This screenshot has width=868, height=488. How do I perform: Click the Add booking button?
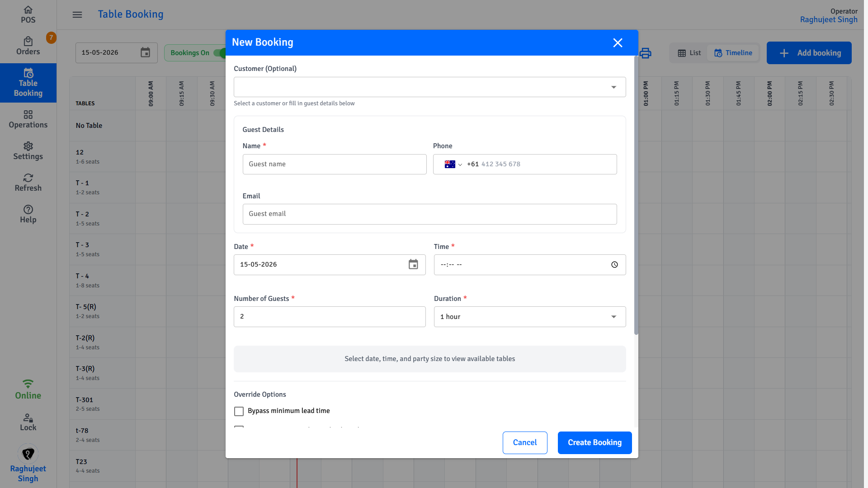coord(809,53)
